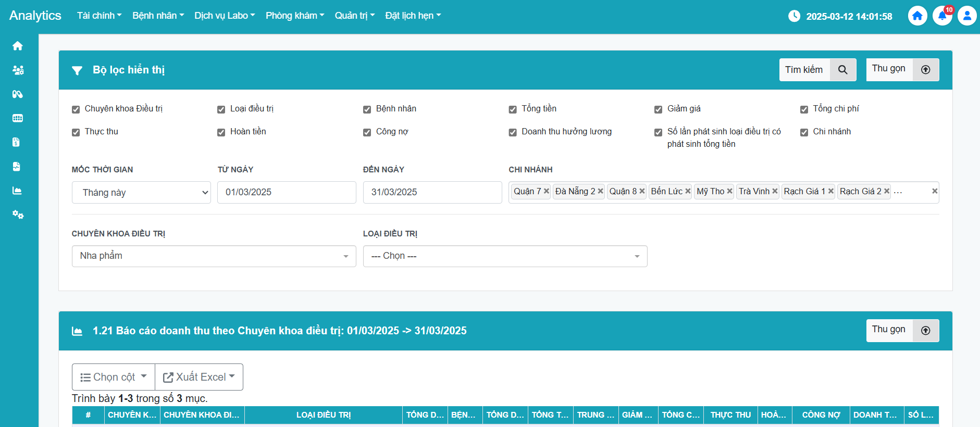Screen dimensions: 980x427
Task: Click the home icon in left sidebar
Action: [18, 46]
